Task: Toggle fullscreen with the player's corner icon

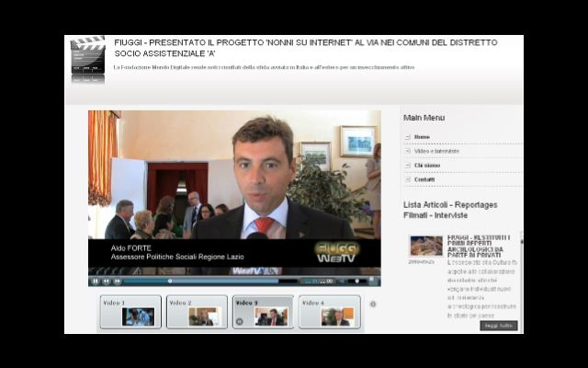Action: point(372,281)
